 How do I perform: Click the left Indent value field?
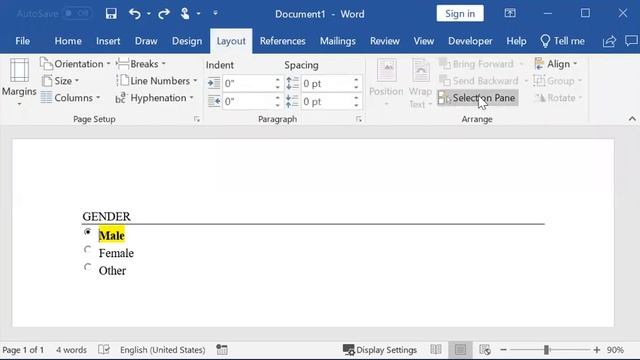click(x=248, y=83)
